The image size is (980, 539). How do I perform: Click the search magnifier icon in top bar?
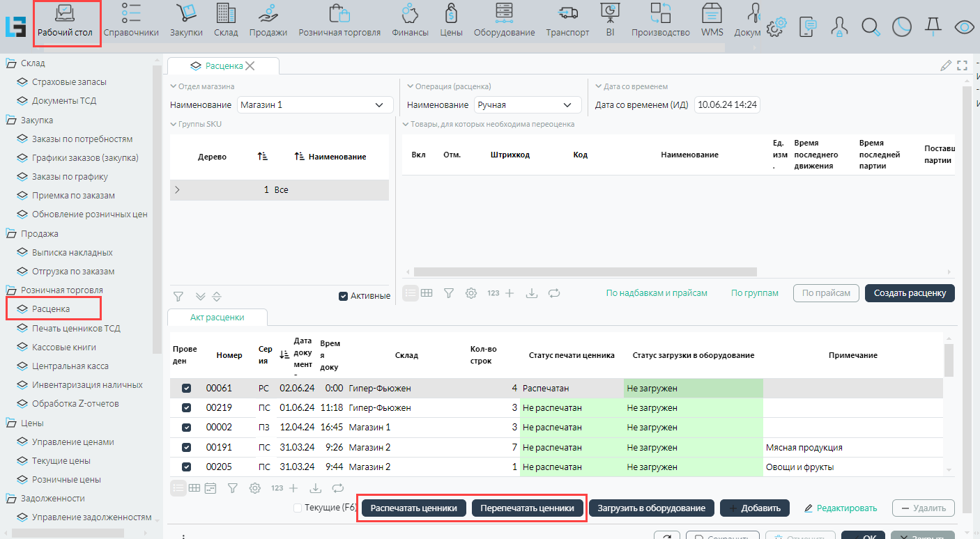(x=870, y=27)
